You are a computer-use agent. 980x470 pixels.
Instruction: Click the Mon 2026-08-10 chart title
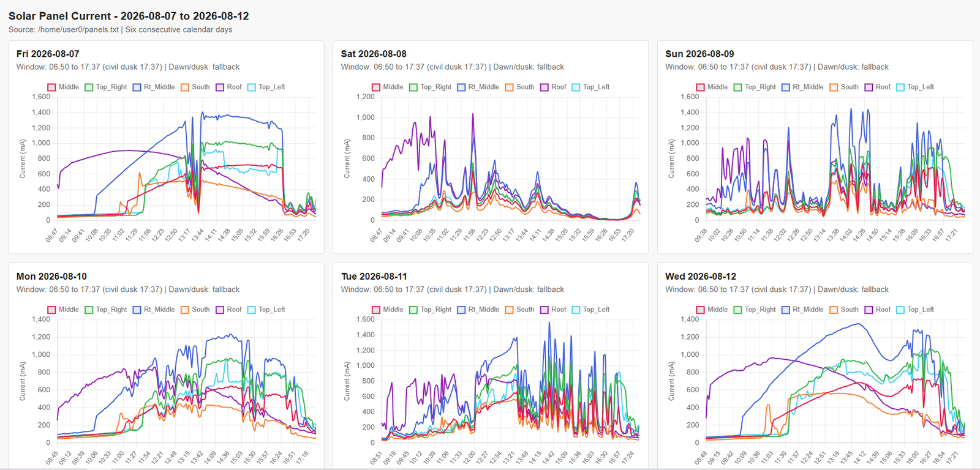[51, 277]
